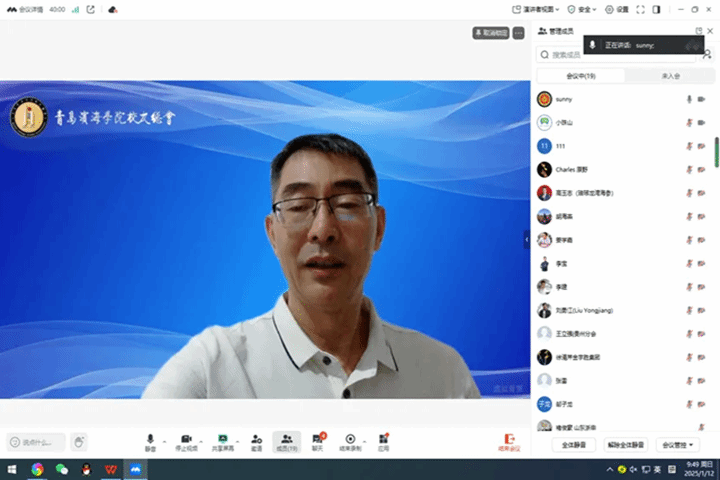Viewport: 720px width, 480px height.
Task: Open WPS Office from the taskbar
Action: click(x=111, y=469)
